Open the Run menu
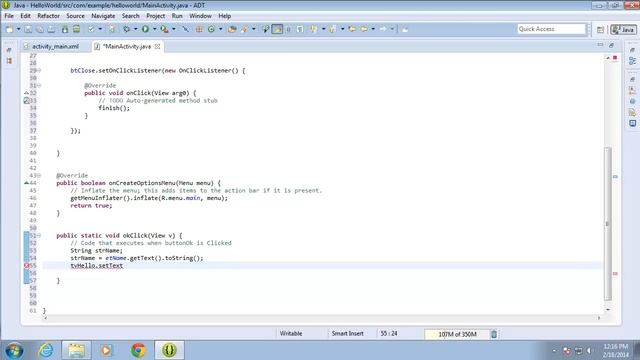 [177, 16]
